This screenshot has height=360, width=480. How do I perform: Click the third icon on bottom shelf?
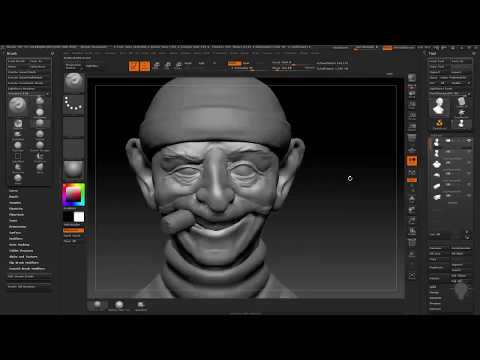point(141,304)
